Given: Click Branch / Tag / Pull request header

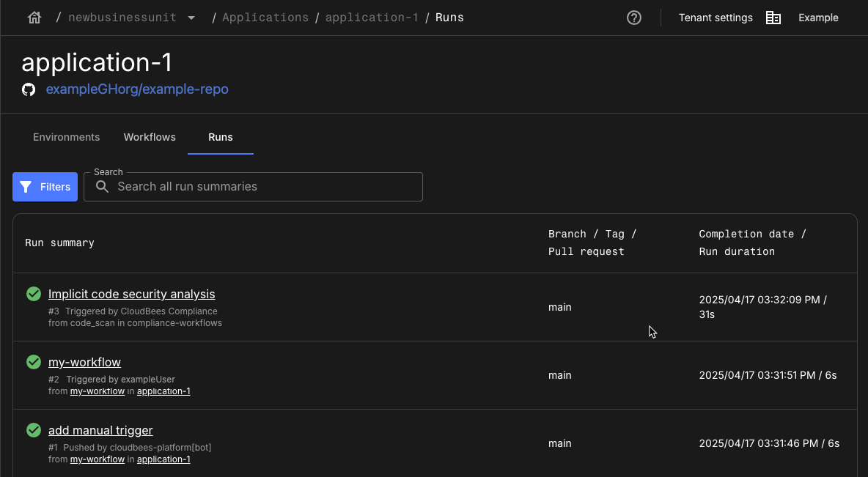Looking at the screenshot, I should [592, 243].
